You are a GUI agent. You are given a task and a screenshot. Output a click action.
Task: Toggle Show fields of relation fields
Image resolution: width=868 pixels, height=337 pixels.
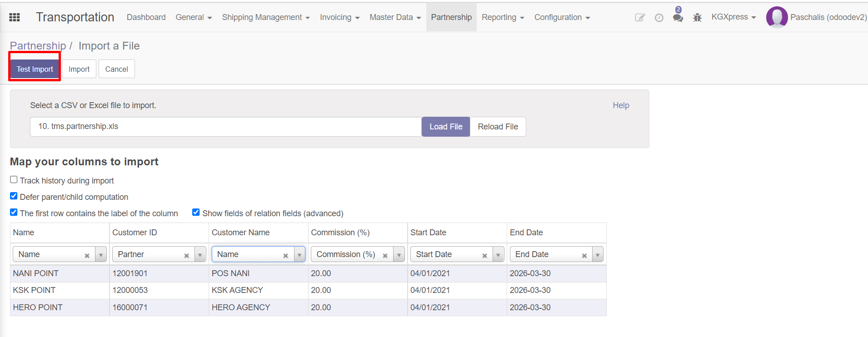(196, 213)
